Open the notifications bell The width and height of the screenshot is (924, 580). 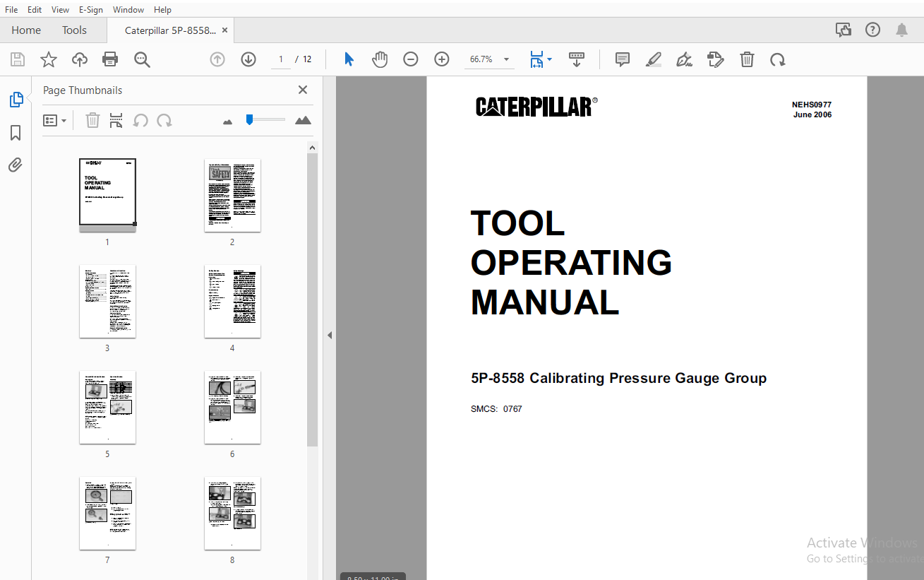(x=902, y=30)
